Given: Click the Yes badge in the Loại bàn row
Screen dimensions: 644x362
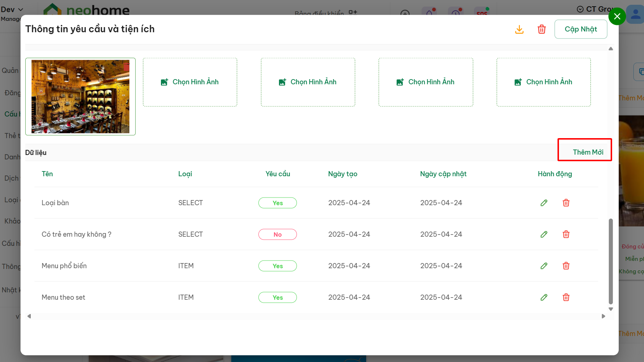Looking at the screenshot, I should point(277,203).
